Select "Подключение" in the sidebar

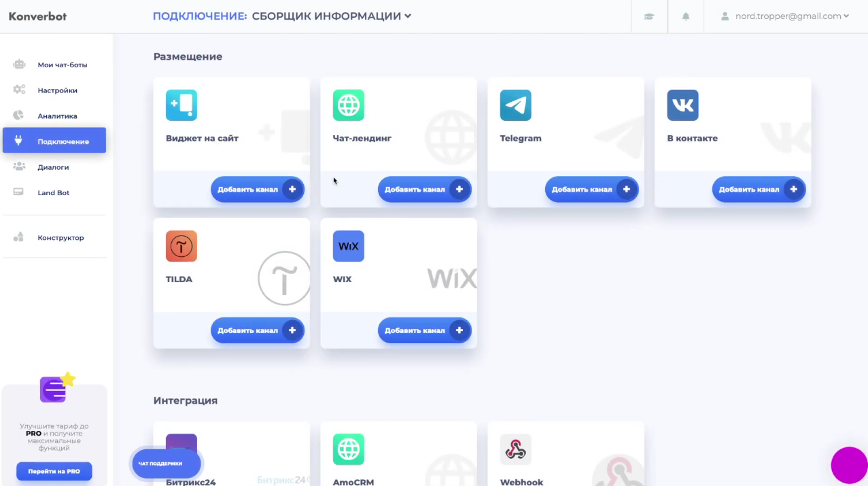click(x=54, y=141)
